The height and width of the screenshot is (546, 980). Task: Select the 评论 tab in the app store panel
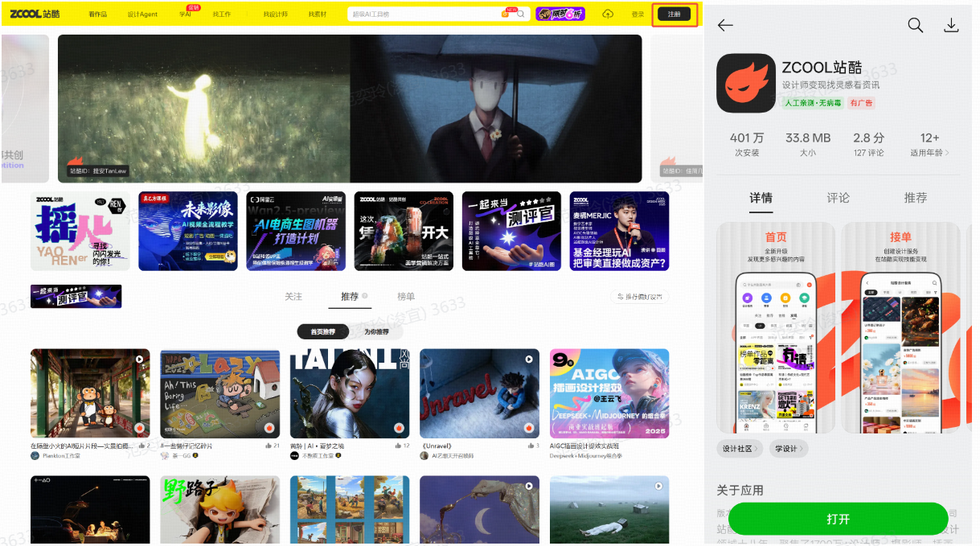tap(839, 198)
